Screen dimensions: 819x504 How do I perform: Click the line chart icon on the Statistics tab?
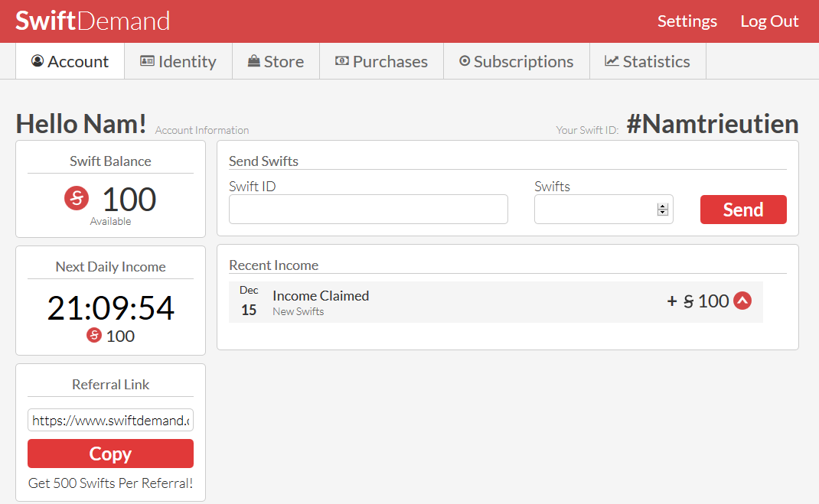(x=612, y=61)
